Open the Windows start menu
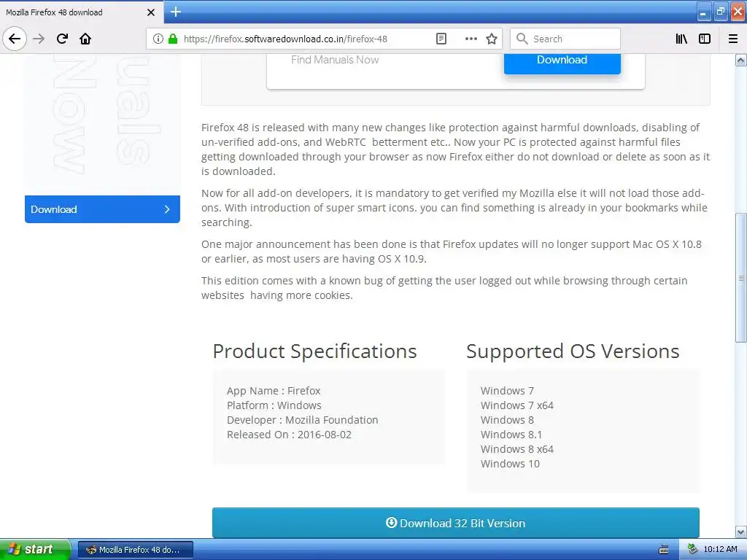Screen dimensions: 747x560 click(x=35, y=549)
